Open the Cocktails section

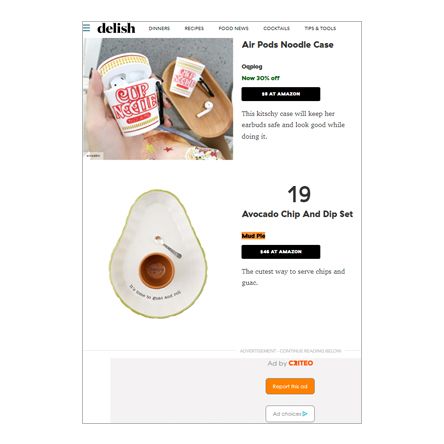pos(276,29)
